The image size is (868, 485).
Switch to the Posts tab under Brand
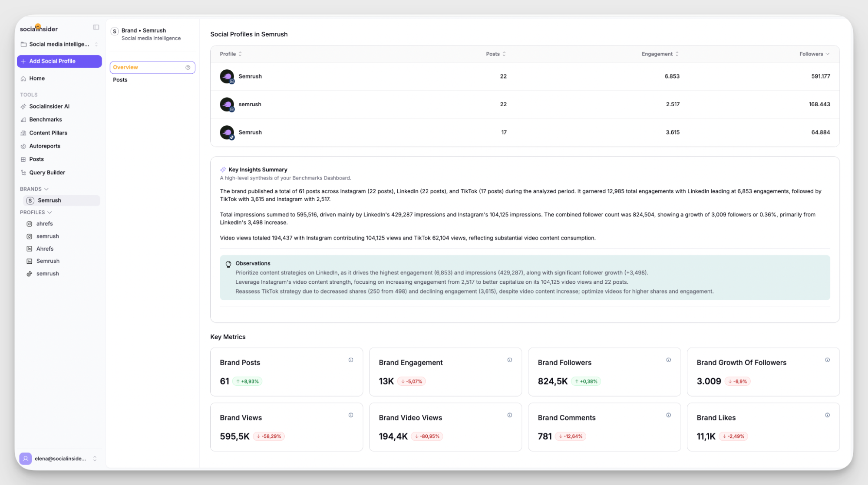pyautogui.click(x=120, y=80)
